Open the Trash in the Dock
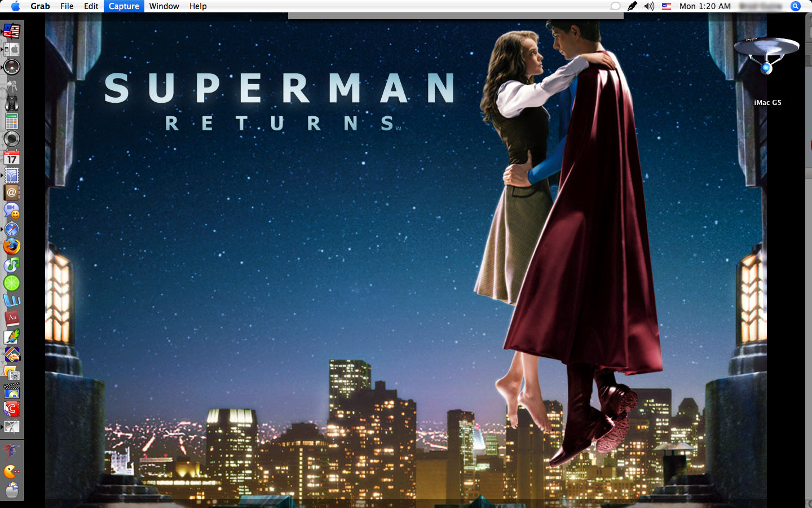This screenshot has width=812, height=508. (x=12, y=490)
